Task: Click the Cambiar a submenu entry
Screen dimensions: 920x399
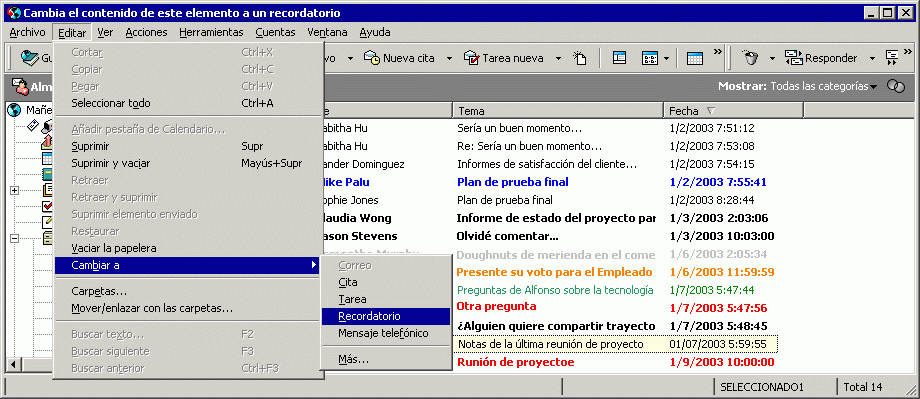Action: click(188, 265)
